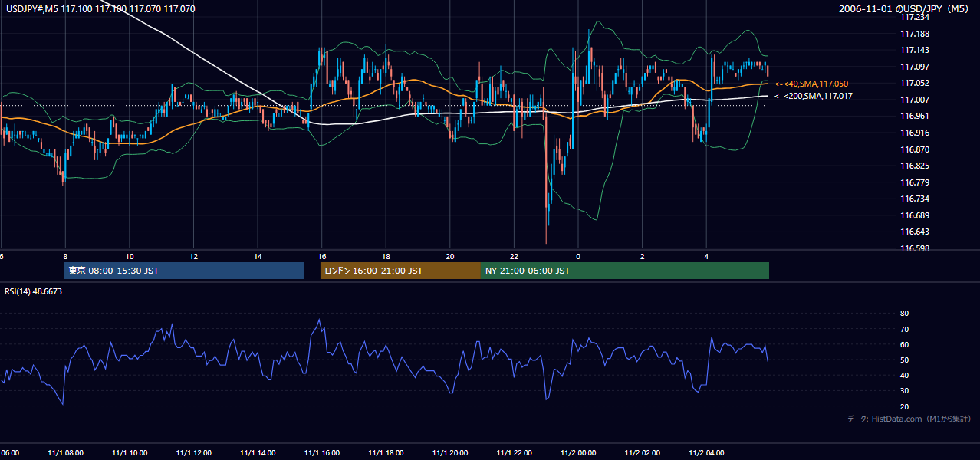
Task: Click price axis label 116.961
Action: coord(915,117)
